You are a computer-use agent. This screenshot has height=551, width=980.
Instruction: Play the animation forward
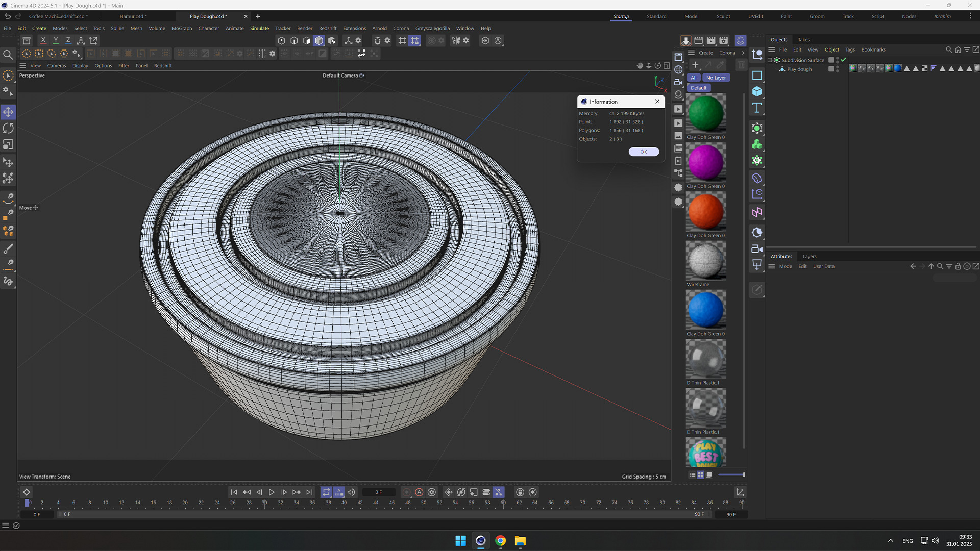coord(272,492)
